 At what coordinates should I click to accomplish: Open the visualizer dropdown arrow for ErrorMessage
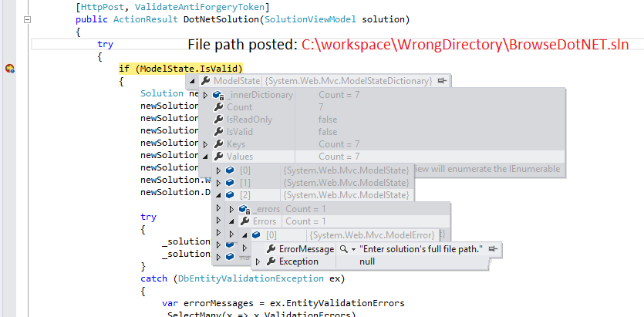pos(352,249)
